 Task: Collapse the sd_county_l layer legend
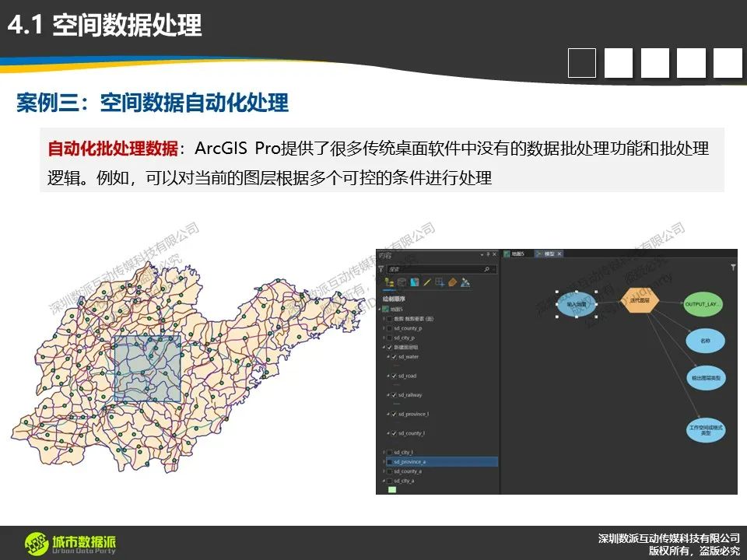tap(388, 433)
